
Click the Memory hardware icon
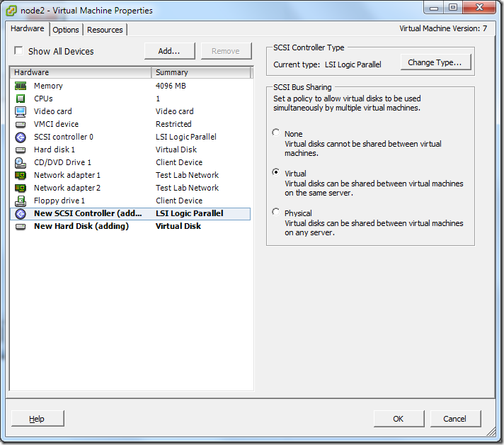point(21,86)
